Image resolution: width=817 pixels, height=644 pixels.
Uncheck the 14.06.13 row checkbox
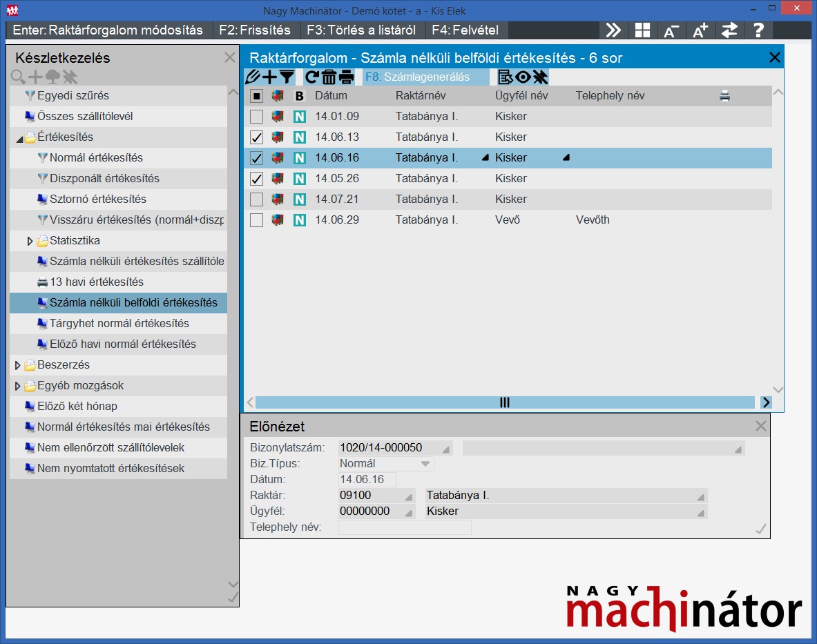click(256, 137)
